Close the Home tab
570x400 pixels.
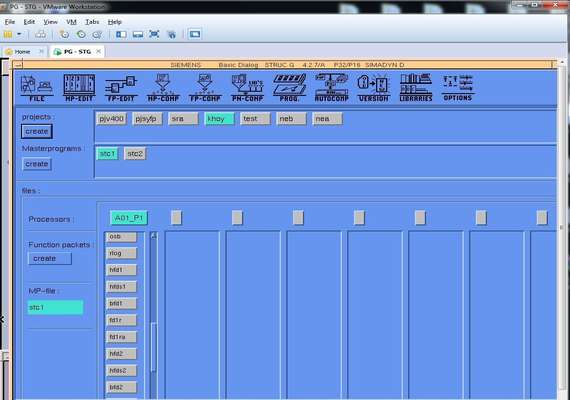pos(41,52)
